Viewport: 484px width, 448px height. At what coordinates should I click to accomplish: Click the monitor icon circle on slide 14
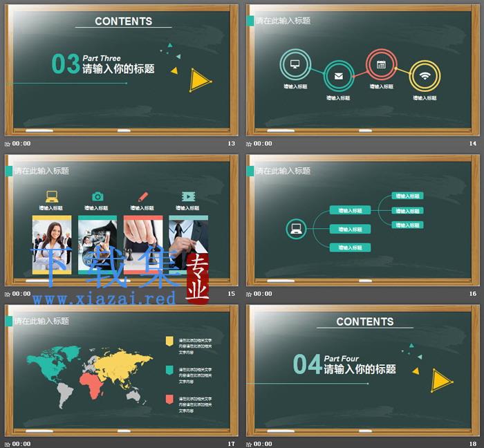tap(295, 64)
